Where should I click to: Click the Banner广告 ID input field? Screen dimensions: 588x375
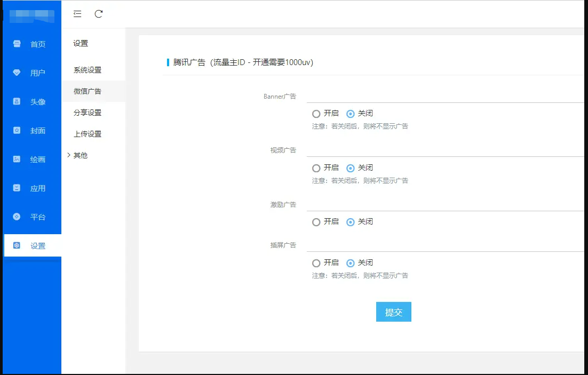tap(445, 96)
